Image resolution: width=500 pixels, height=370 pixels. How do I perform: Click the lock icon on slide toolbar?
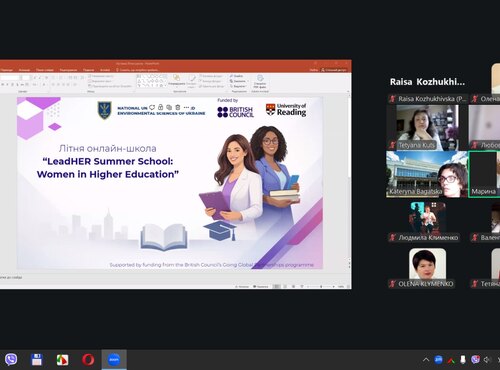[160, 107]
